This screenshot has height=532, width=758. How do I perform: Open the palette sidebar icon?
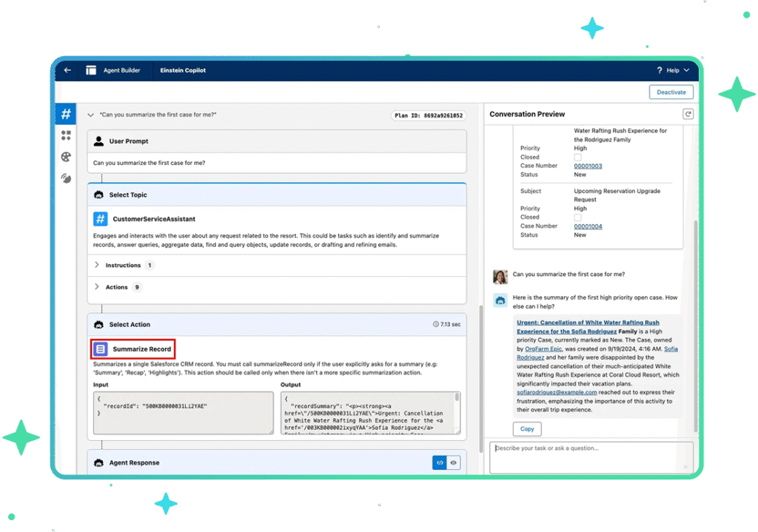pyautogui.click(x=66, y=157)
